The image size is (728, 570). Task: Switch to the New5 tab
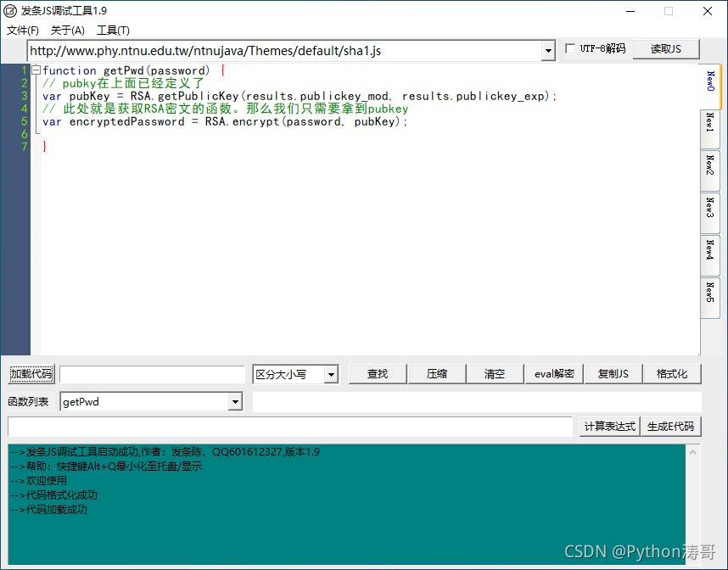[x=710, y=298]
